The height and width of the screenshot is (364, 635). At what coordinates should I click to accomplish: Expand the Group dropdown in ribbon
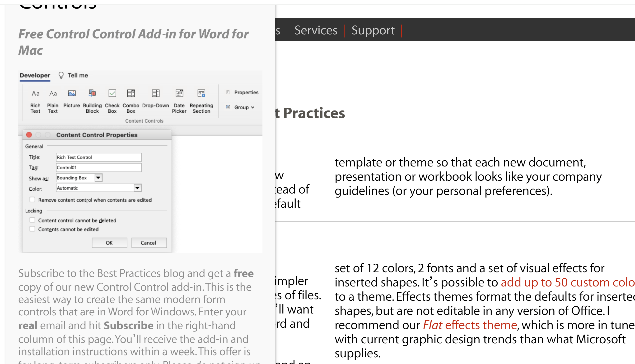click(x=244, y=107)
